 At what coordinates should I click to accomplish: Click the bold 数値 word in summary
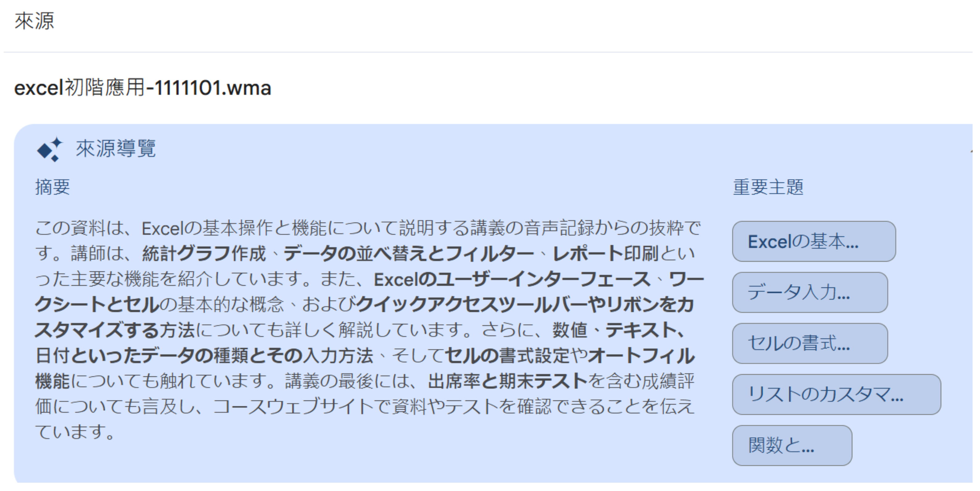click(570, 330)
